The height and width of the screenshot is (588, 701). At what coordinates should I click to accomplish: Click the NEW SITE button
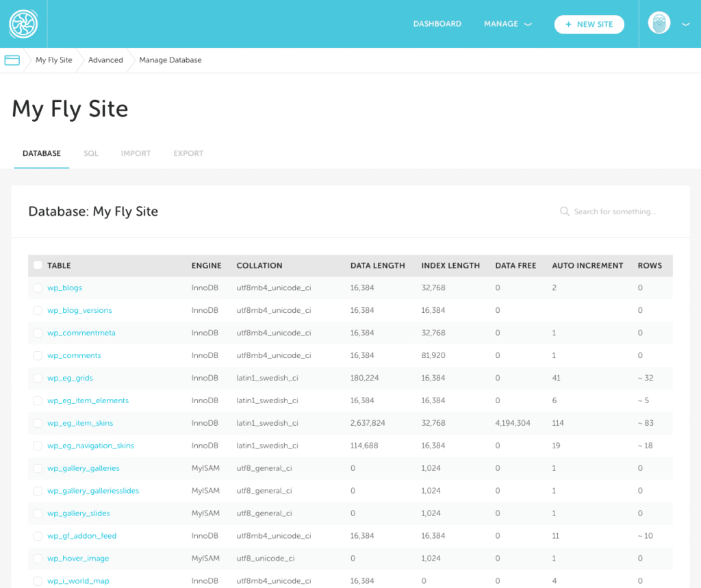589,24
